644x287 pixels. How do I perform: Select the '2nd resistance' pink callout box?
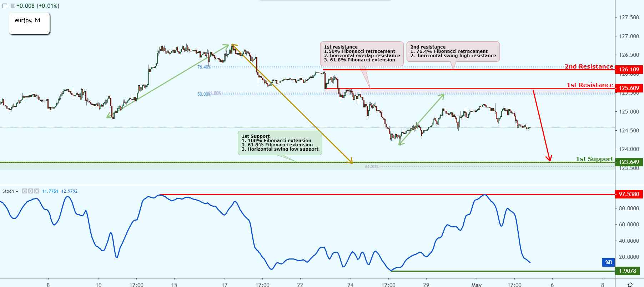pyautogui.click(x=453, y=51)
